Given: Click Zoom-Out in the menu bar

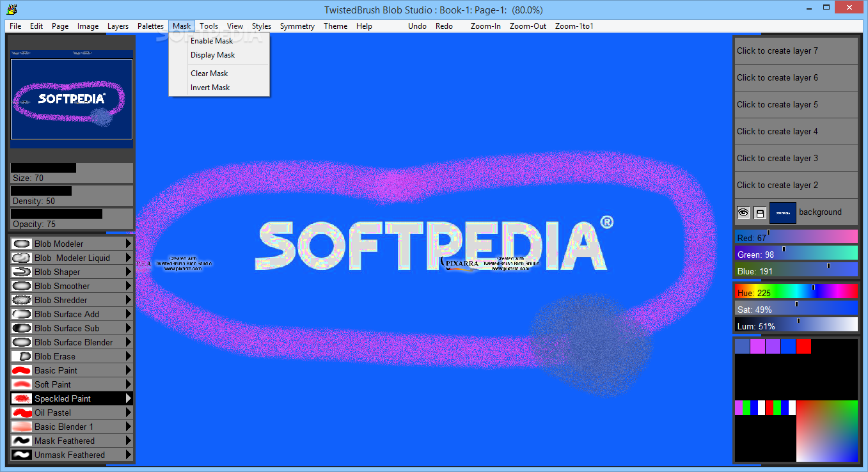Looking at the screenshot, I should click(528, 26).
